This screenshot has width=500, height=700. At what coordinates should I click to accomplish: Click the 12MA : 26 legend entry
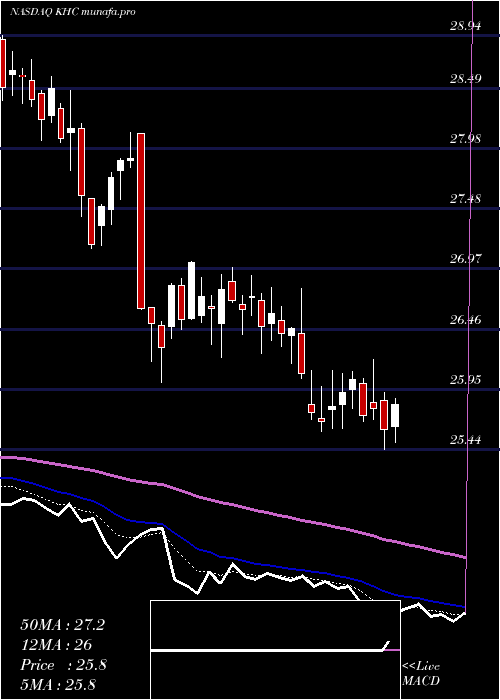coord(56,645)
